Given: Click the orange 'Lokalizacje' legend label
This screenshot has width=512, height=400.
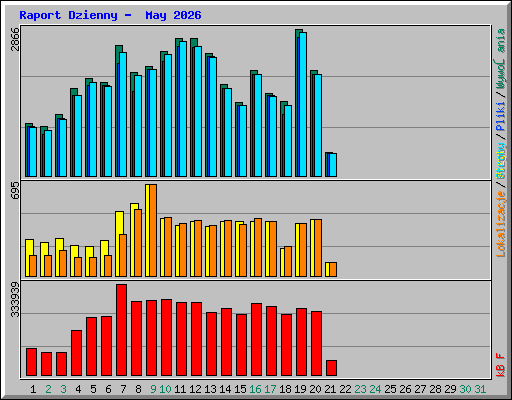Looking at the screenshot, I should pos(500,224).
